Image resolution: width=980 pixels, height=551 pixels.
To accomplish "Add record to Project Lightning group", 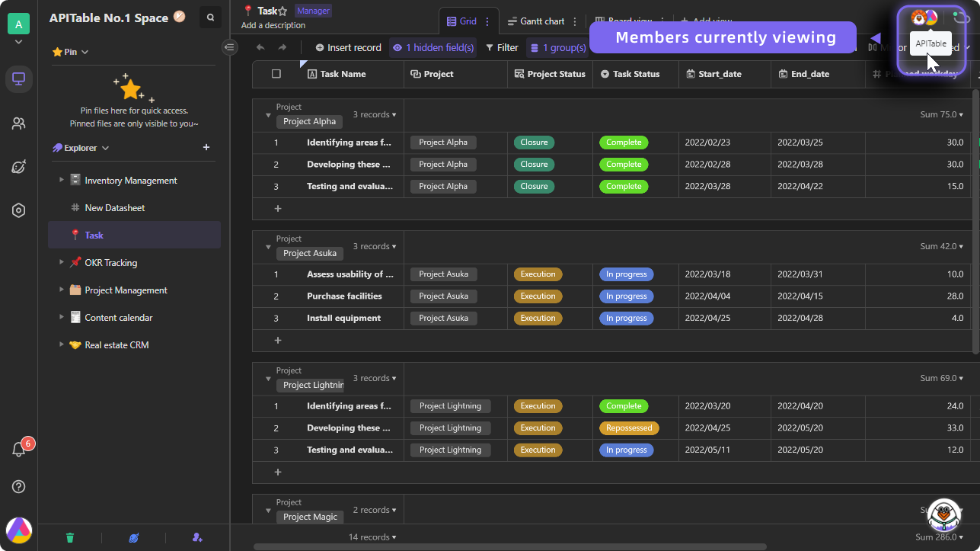I will click(278, 472).
